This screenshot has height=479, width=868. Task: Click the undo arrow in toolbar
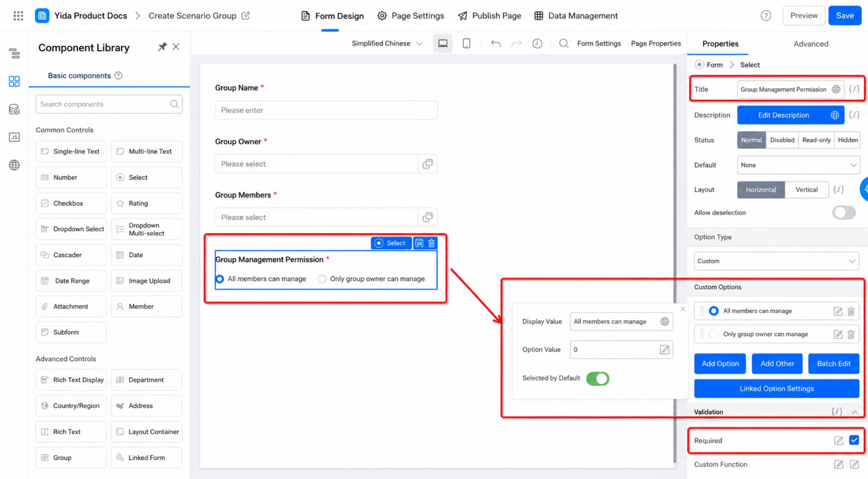(x=496, y=43)
